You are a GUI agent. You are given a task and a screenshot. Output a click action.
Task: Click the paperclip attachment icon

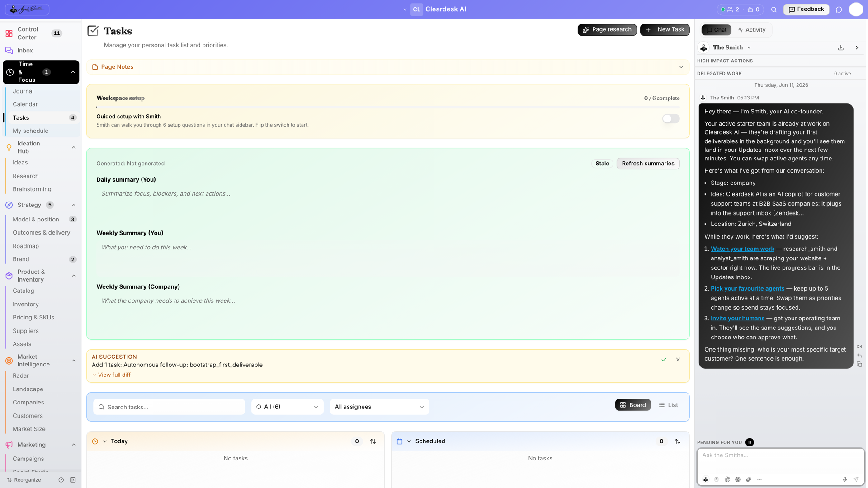(749, 479)
